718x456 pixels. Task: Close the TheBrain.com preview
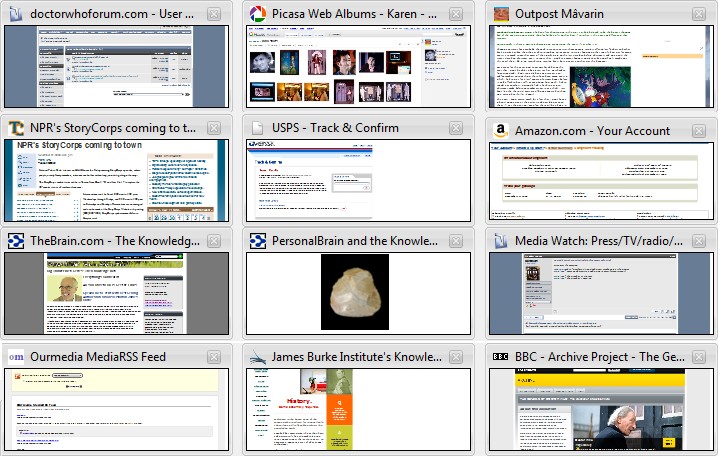pos(214,241)
